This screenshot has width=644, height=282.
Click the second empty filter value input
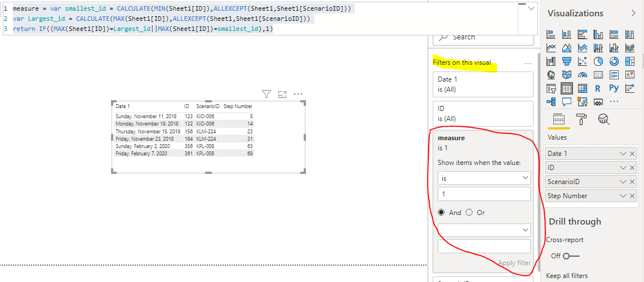tap(484, 247)
